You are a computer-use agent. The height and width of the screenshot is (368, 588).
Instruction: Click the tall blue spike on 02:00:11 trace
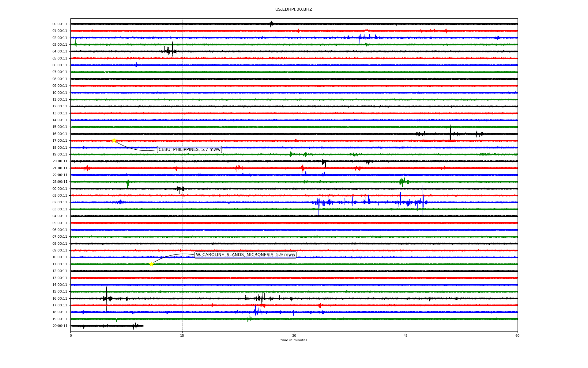pyautogui.click(x=423, y=200)
